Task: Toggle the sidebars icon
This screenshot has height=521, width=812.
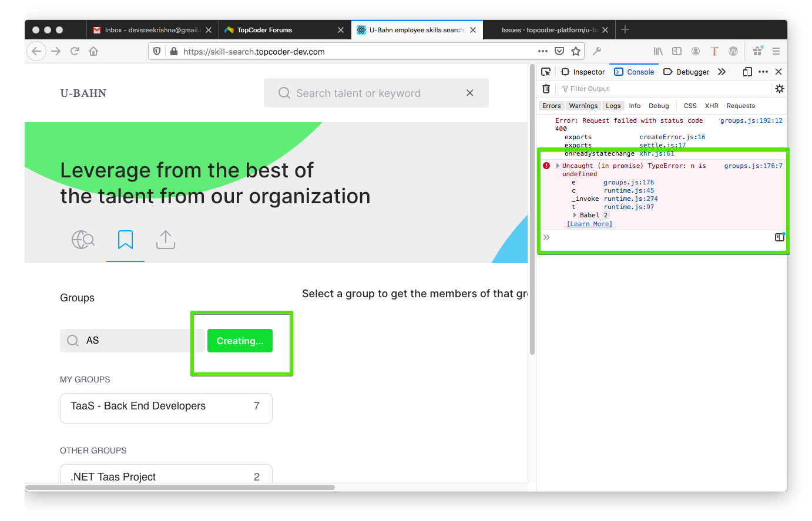Action: 677,51
